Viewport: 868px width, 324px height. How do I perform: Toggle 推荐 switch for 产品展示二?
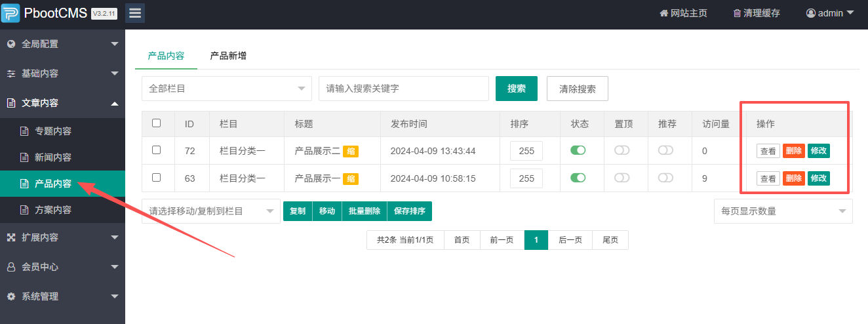click(x=665, y=150)
